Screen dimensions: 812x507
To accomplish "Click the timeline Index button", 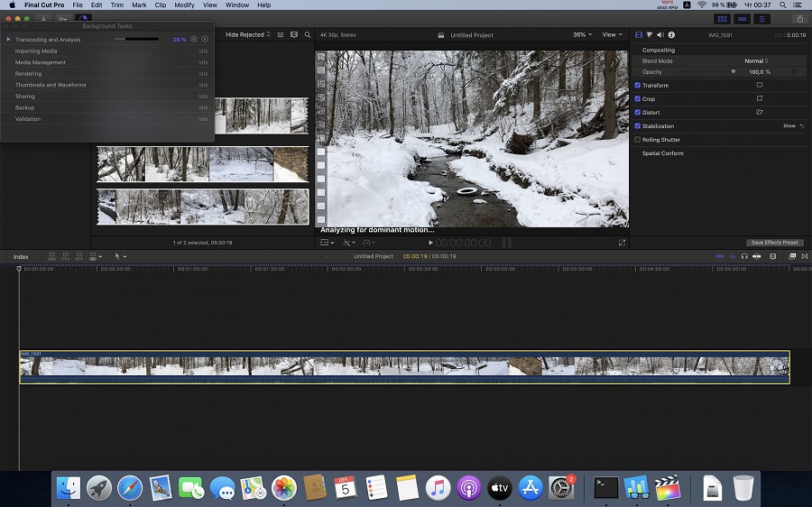I will click(x=21, y=257).
